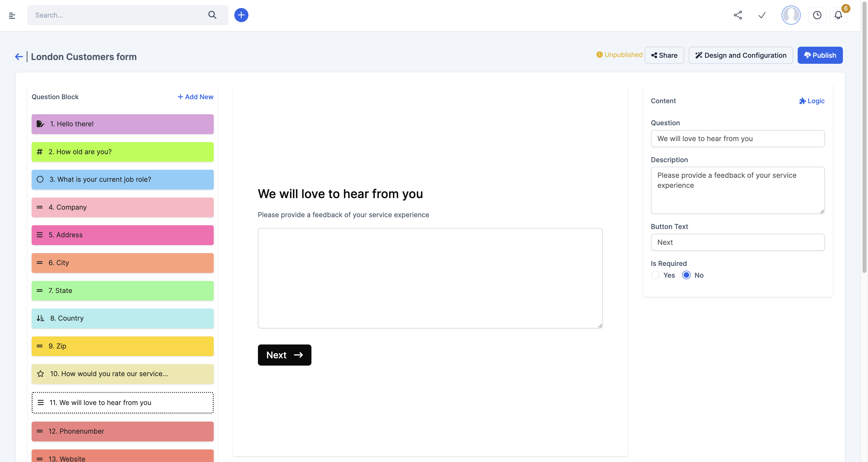Select question 10 rating block

(123, 374)
